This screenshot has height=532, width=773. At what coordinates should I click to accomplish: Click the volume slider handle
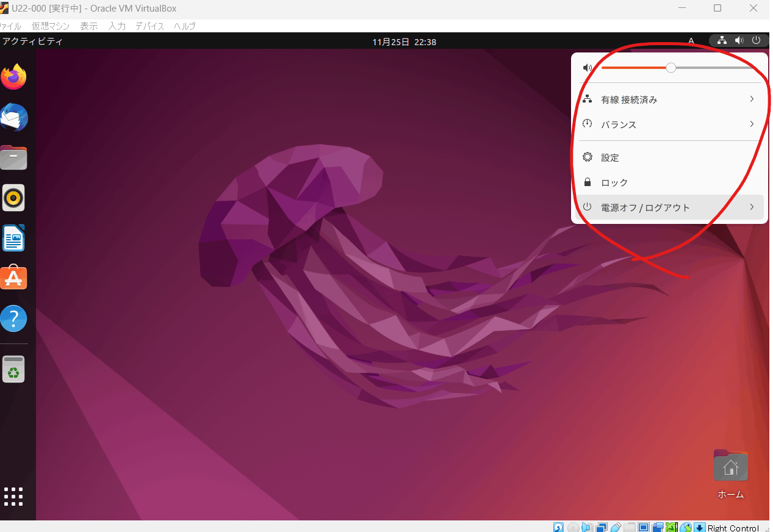pos(671,68)
